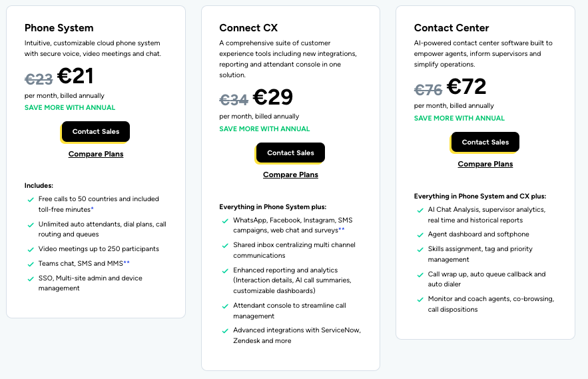The image size is (588, 379).
Task: Click Contact Sales under Connect CX
Action: (x=290, y=153)
